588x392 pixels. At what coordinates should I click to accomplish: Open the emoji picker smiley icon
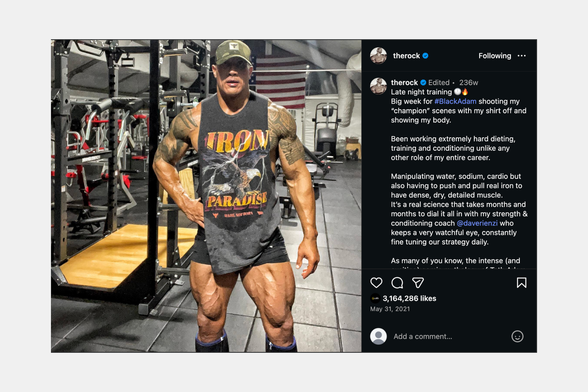(517, 336)
